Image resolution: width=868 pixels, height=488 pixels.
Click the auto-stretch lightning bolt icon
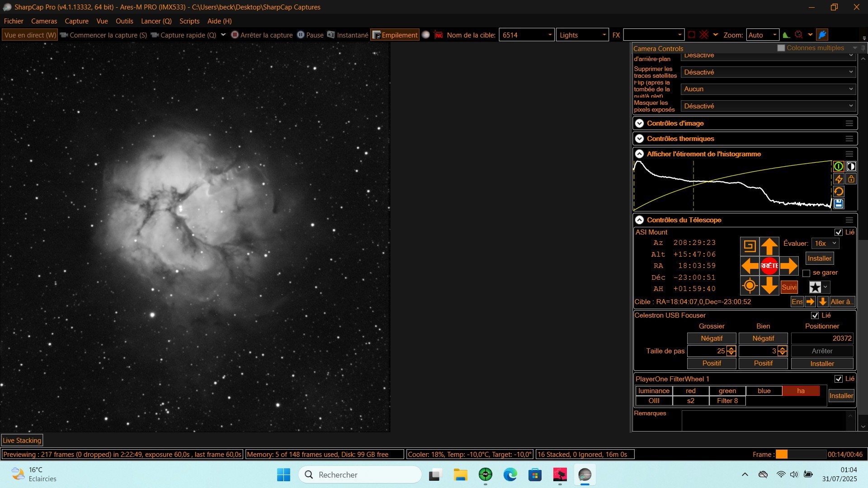click(x=839, y=179)
